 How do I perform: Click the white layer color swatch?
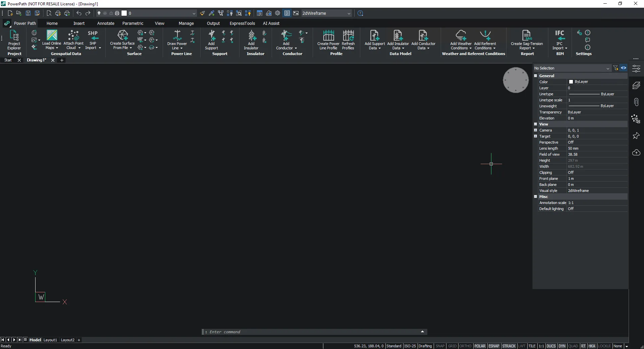[x=124, y=13]
